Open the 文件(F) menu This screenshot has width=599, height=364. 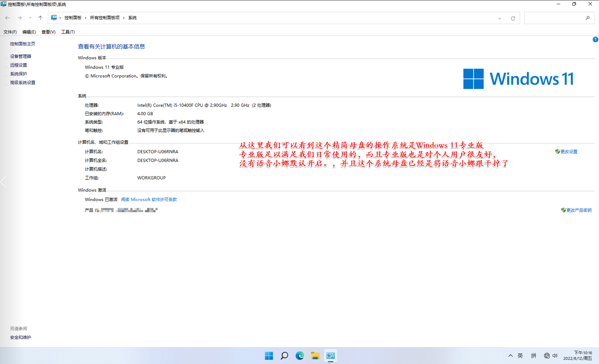click(10, 32)
